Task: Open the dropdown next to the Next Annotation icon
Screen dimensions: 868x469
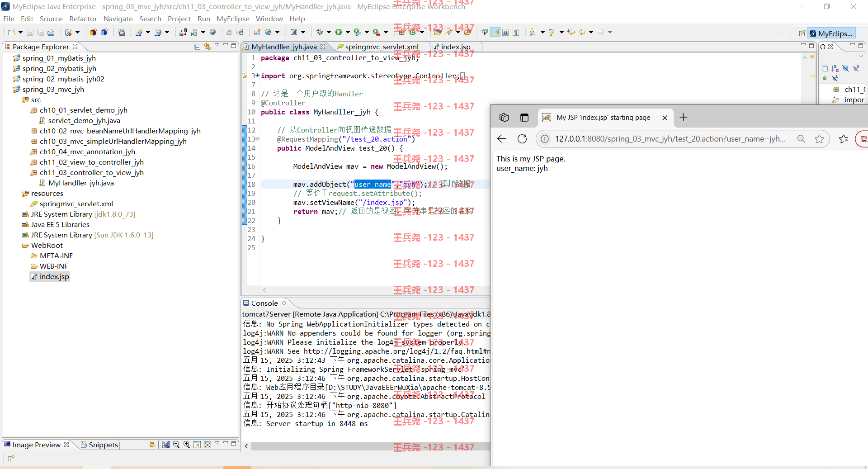Action: coord(542,32)
